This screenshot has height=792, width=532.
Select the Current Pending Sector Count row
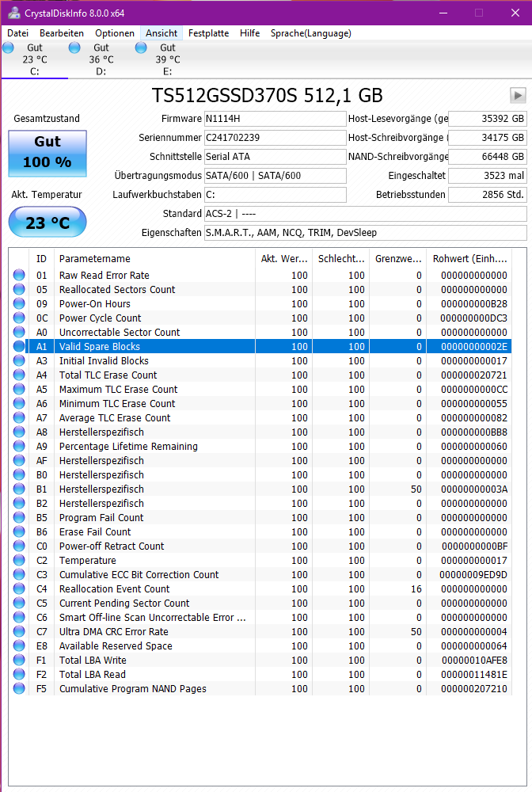click(260, 603)
